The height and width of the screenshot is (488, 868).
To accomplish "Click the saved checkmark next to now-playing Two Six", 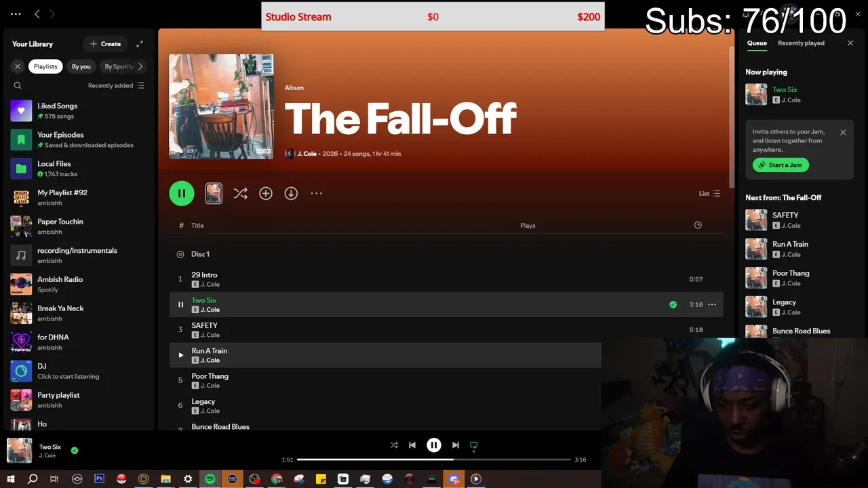I will (x=75, y=450).
